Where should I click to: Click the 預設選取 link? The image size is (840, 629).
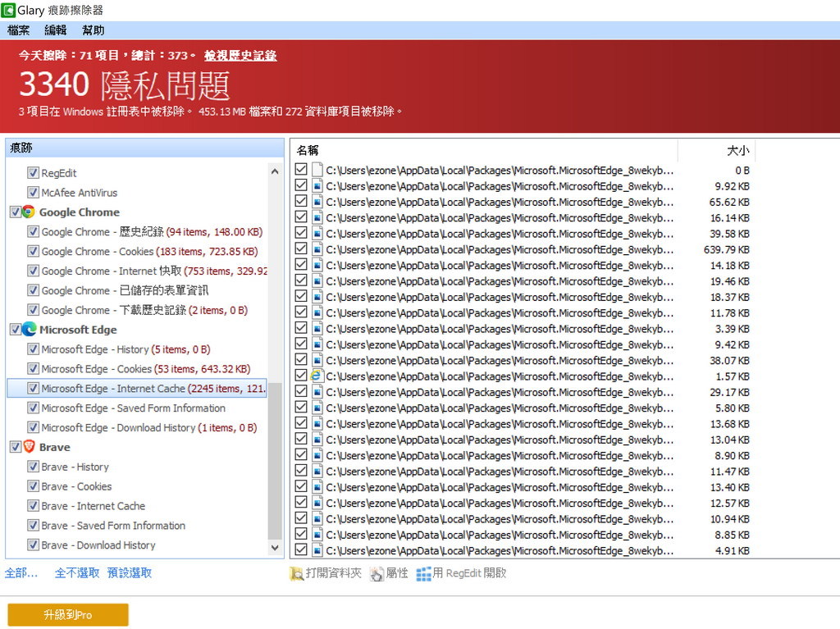(130, 572)
